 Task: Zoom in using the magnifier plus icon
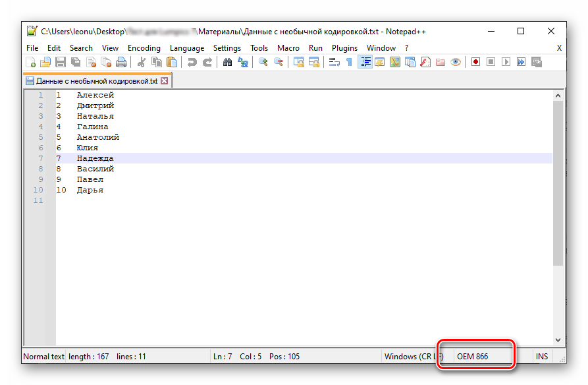[x=263, y=63]
